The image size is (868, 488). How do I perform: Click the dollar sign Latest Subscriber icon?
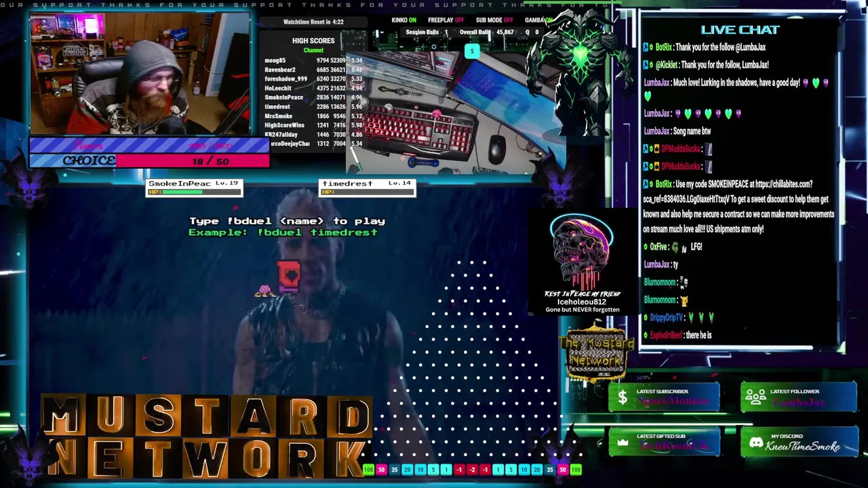click(x=623, y=398)
